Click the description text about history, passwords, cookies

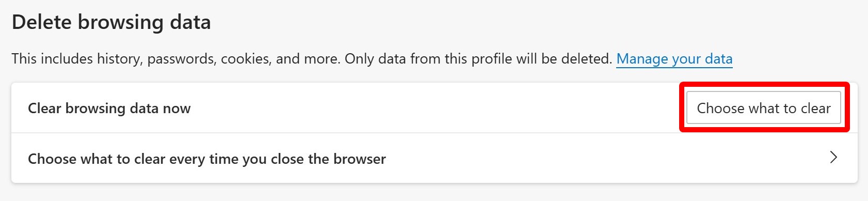tap(312, 59)
